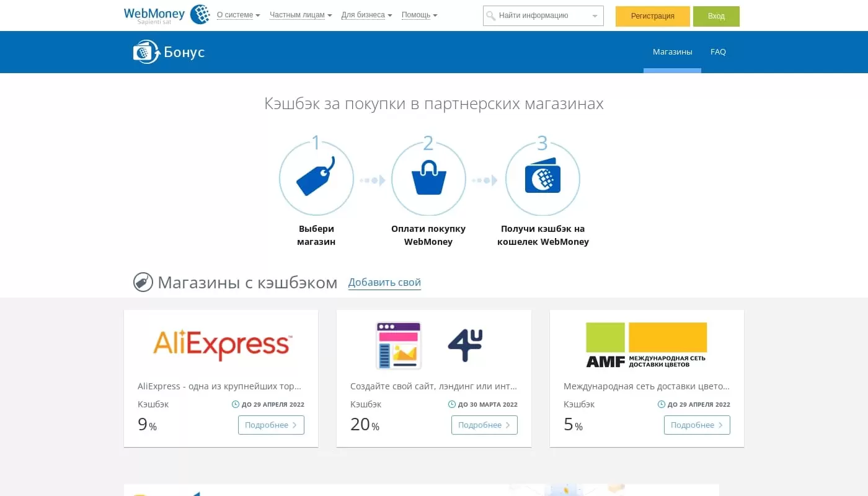
Task: Click Подробнее on the AMF card
Action: point(697,425)
